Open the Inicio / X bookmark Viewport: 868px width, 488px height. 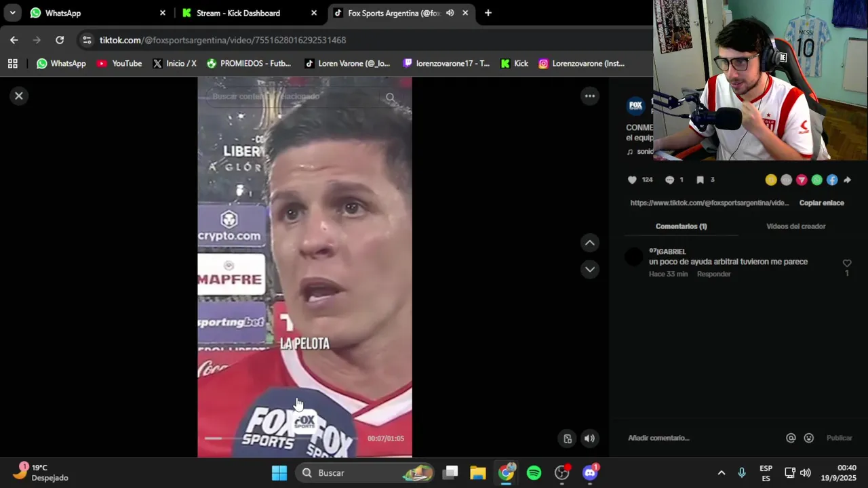[x=174, y=64]
